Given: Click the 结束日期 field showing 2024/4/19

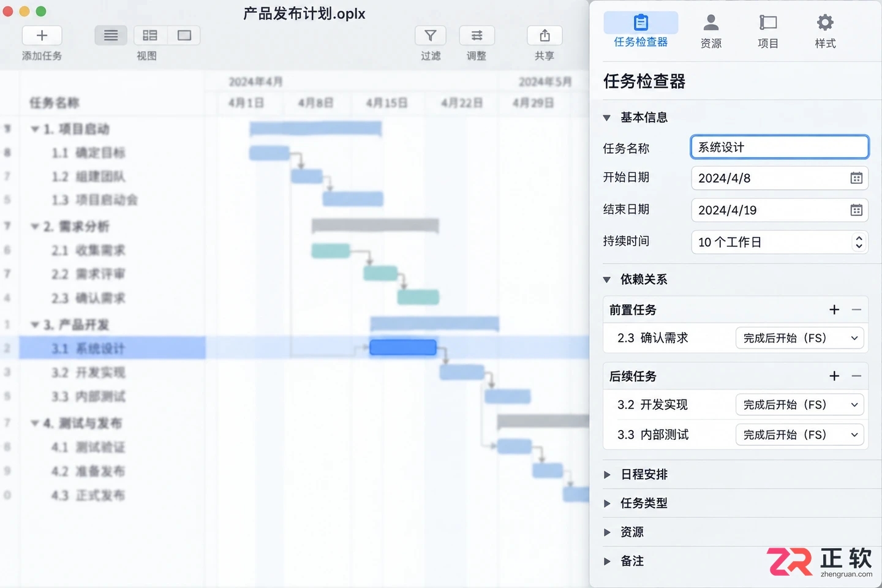Looking at the screenshot, I should coord(780,210).
